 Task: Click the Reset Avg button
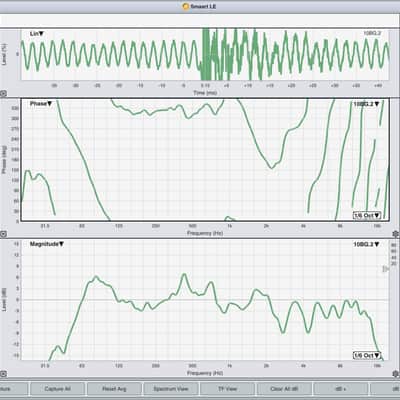point(114,389)
